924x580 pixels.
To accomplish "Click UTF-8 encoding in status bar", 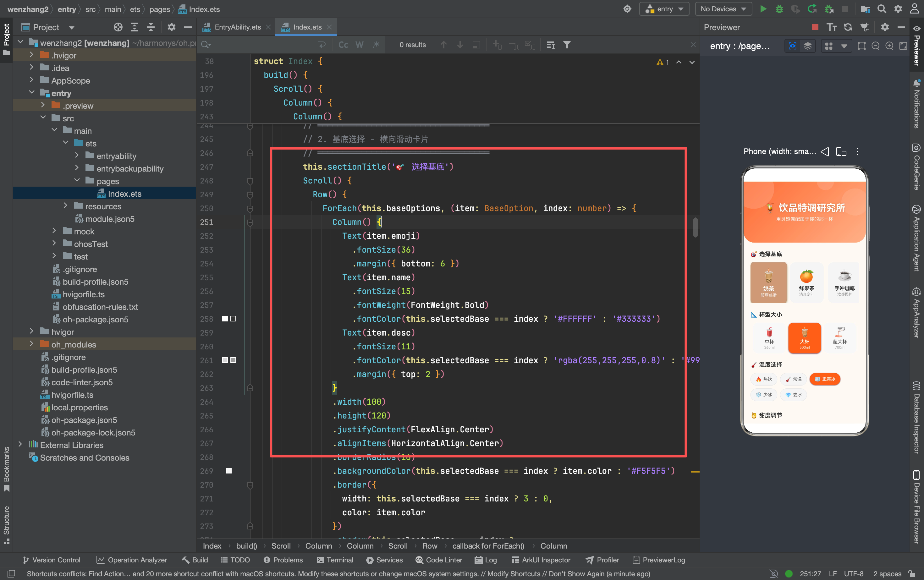I will (x=853, y=573).
